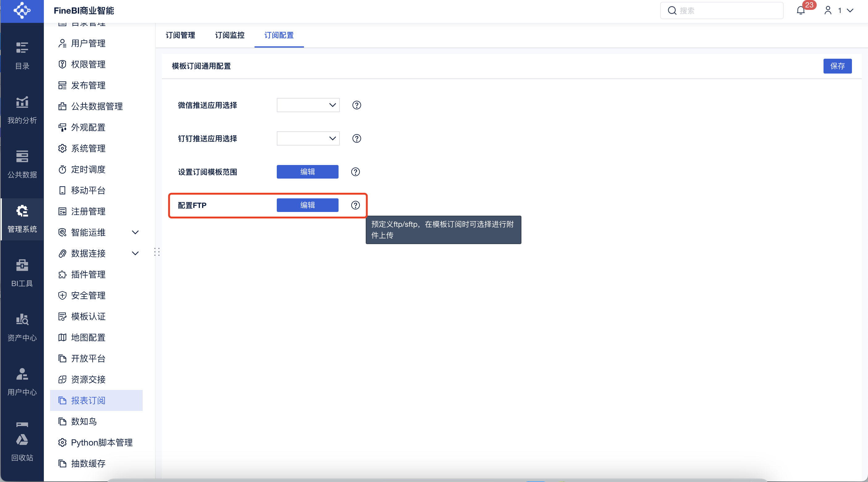Open 微信推送应用选择 dropdown
Screen dimensions: 868x482
click(x=308, y=105)
